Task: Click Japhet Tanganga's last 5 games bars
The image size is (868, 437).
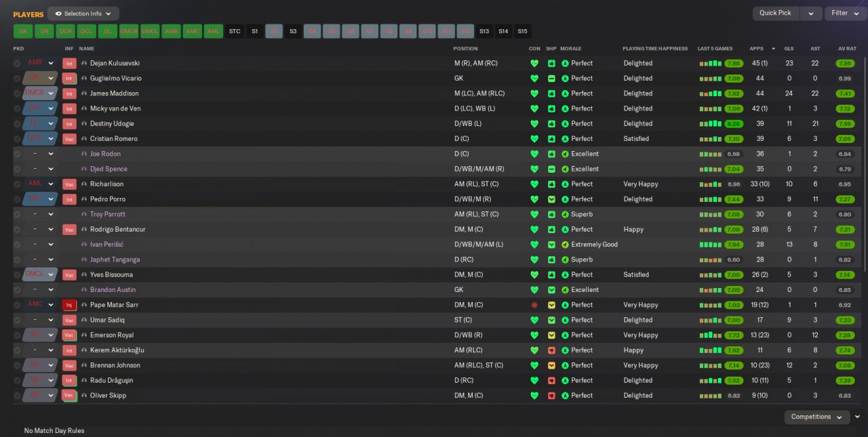Action: [711, 259]
